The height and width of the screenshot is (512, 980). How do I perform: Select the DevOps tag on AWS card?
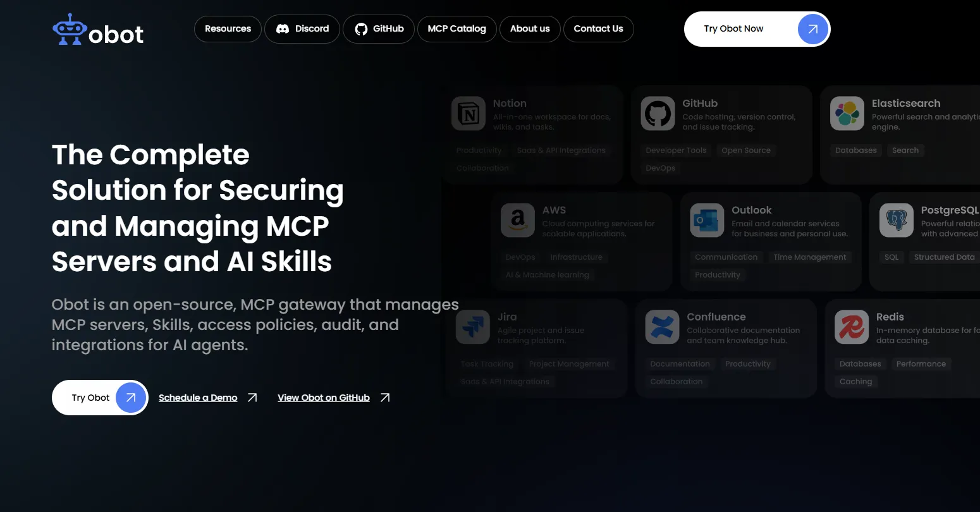[x=520, y=257]
